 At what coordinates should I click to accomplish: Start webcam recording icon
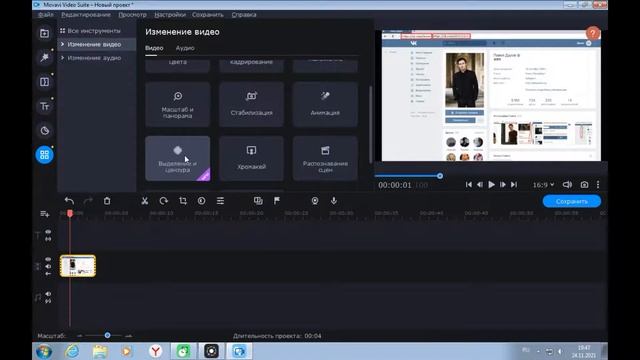315,201
